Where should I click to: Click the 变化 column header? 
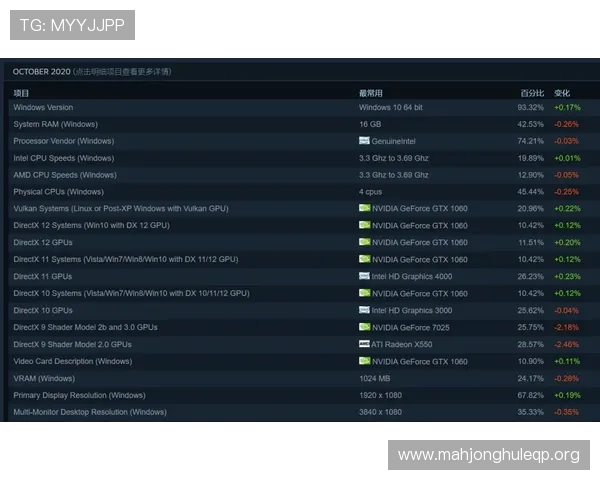562,93
